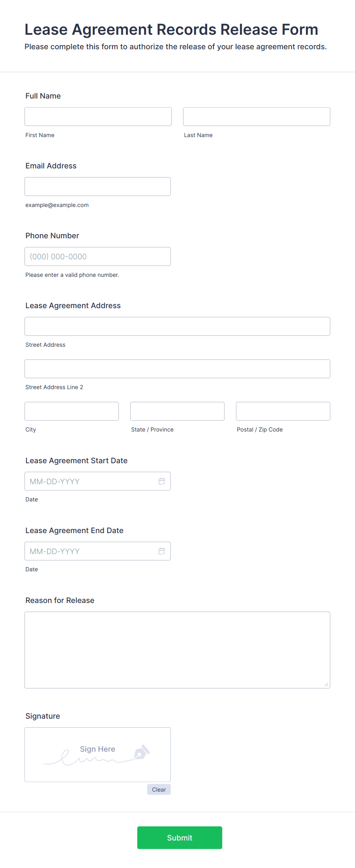
Task: Clear the signature with Clear button
Action: (x=159, y=789)
